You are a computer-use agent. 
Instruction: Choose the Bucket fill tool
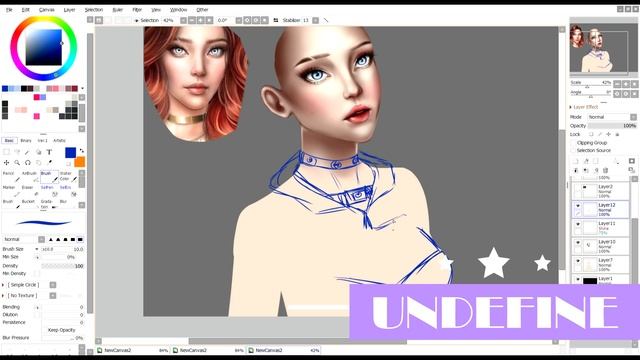click(30, 204)
